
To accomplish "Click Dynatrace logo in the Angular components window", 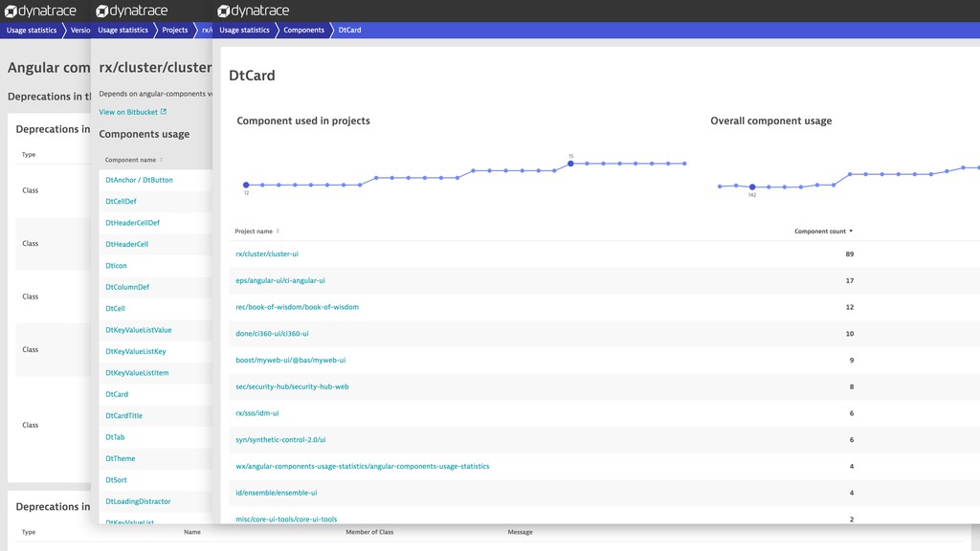I will pyautogui.click(x=40, y=11).
